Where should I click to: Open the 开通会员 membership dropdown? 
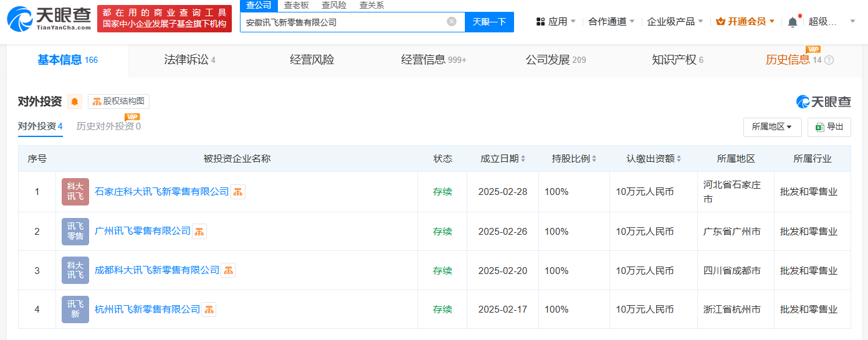[x=745, y=22]
